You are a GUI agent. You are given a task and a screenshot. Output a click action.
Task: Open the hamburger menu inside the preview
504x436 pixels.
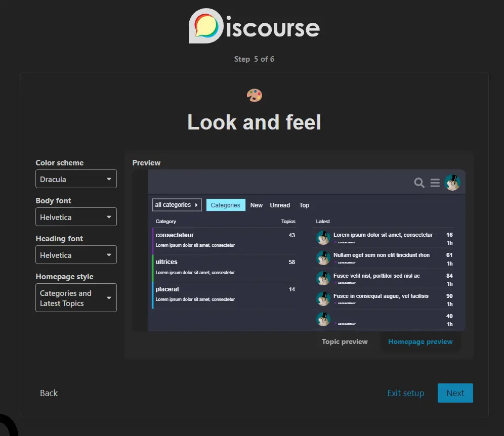click(x=435, y=183)
